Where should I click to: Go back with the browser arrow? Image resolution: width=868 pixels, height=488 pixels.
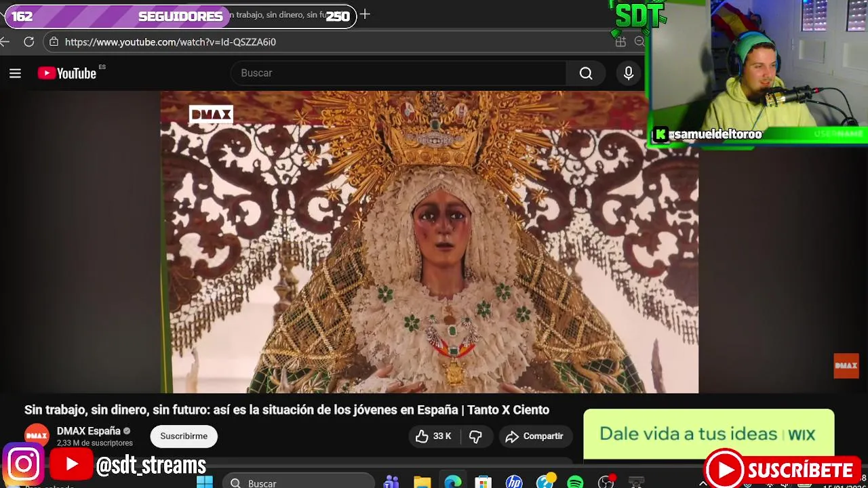5,42
